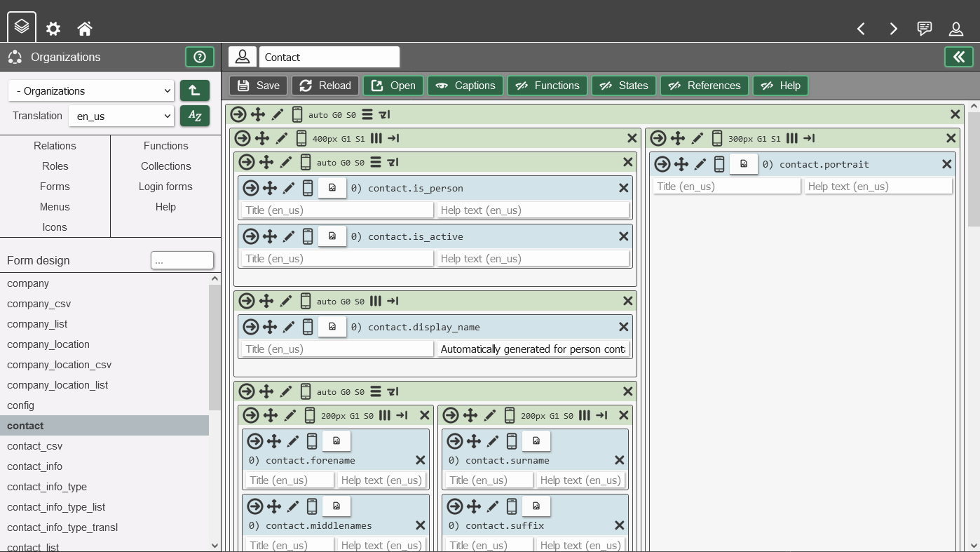Click the file icon button of contact.surname
This screenshot has height=552, width=980.
point(536,441)
